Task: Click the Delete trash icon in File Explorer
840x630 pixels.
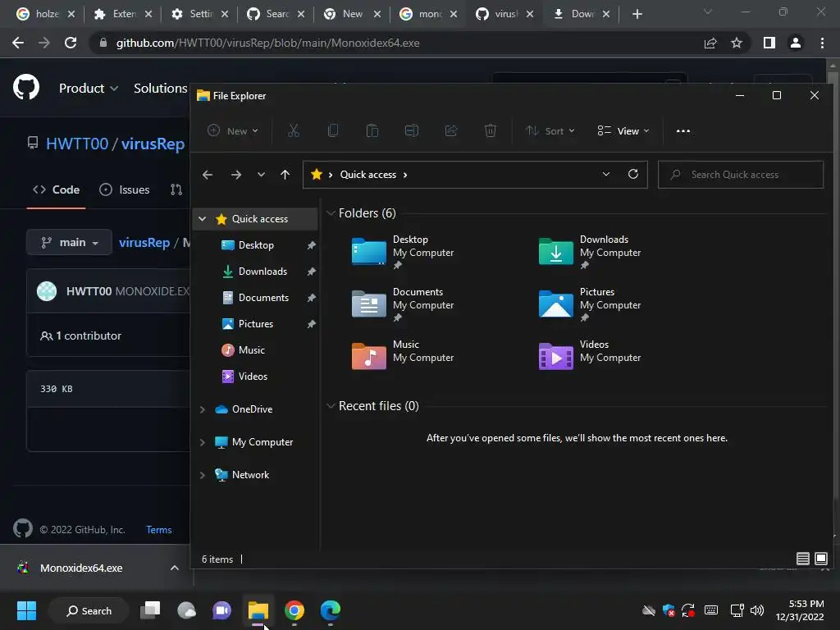Action: tap(491, 130)
